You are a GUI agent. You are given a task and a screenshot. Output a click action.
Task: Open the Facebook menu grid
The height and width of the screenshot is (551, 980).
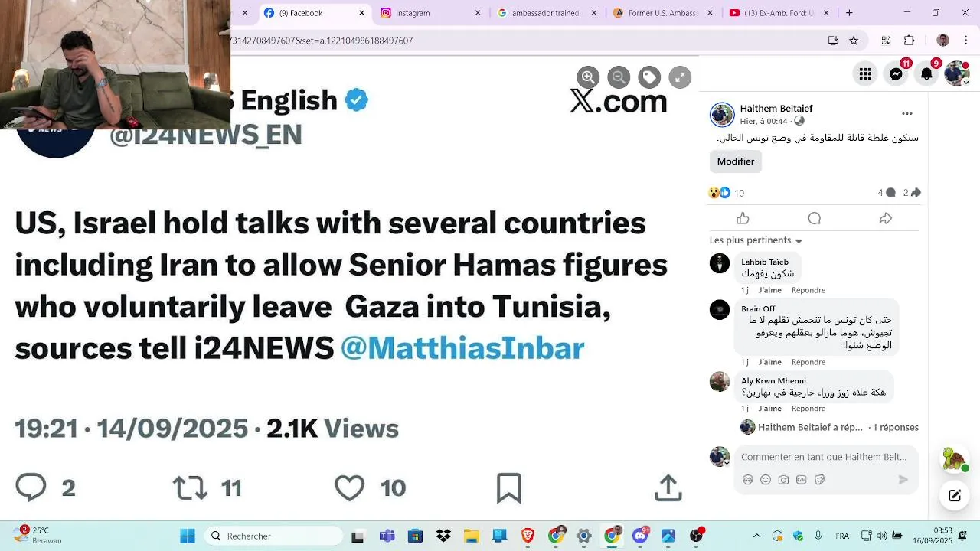tap(865, 73)
